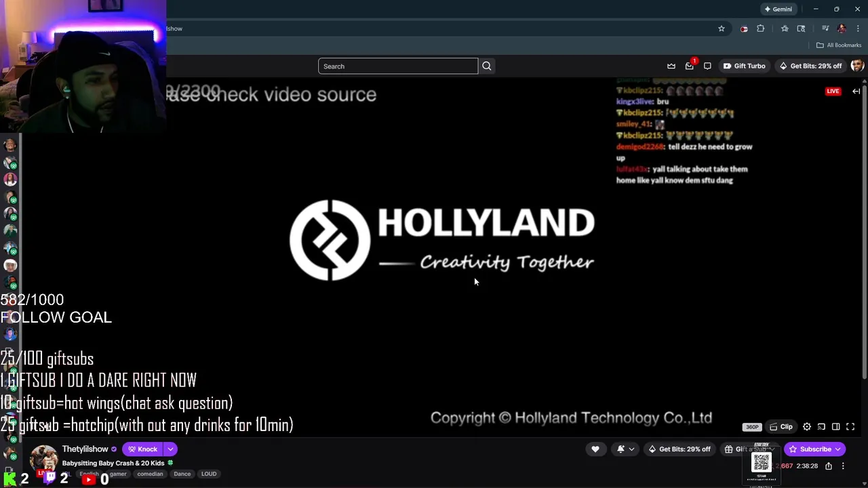
Task: Click the stream title Babysitting Baby Crash & 20 Kids
Action: point(113,463)
